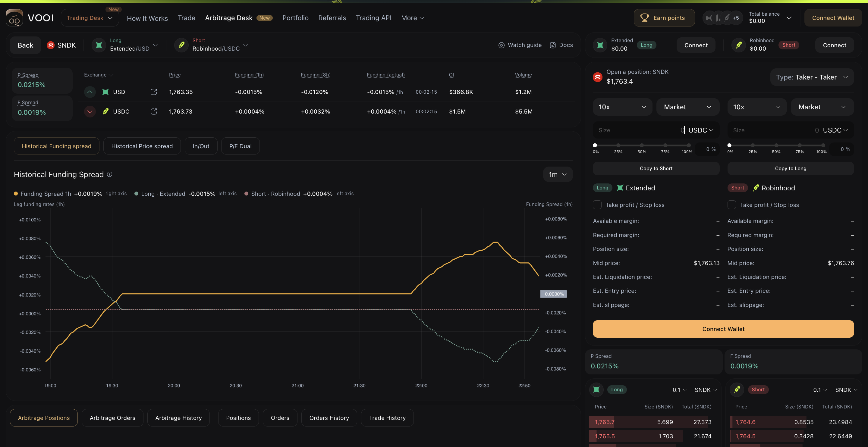This screenshot has width=868, height=447.
Task: Open Trade History tab
Action: click(387, 418)
